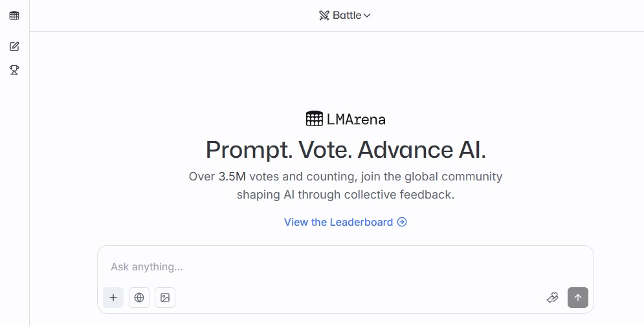Open the leaderboard via the trophy icon
The height and width of the screenshot is (326, 644).
click(x=14, y=70)
